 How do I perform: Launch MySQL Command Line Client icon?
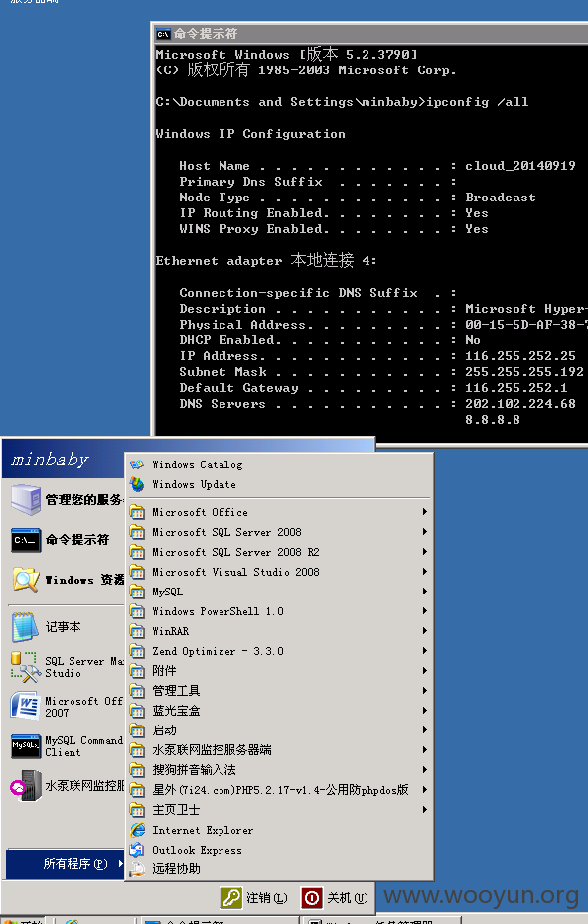click(x=26, y=746)
